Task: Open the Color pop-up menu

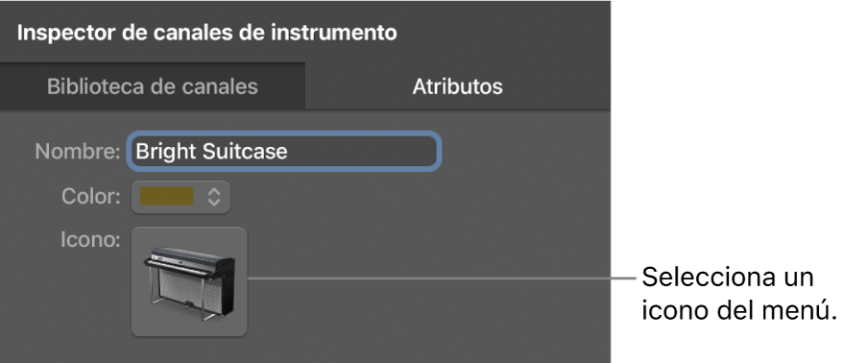Action: pos(181,197)
